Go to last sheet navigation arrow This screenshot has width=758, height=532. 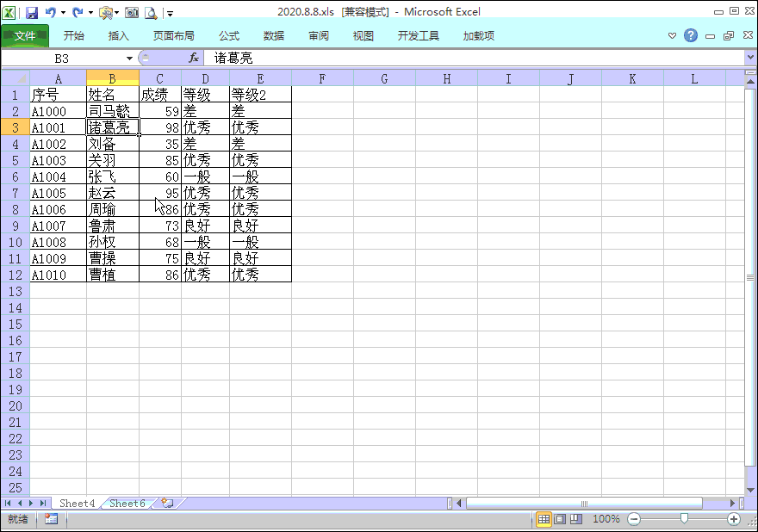[x=42, y=503]
